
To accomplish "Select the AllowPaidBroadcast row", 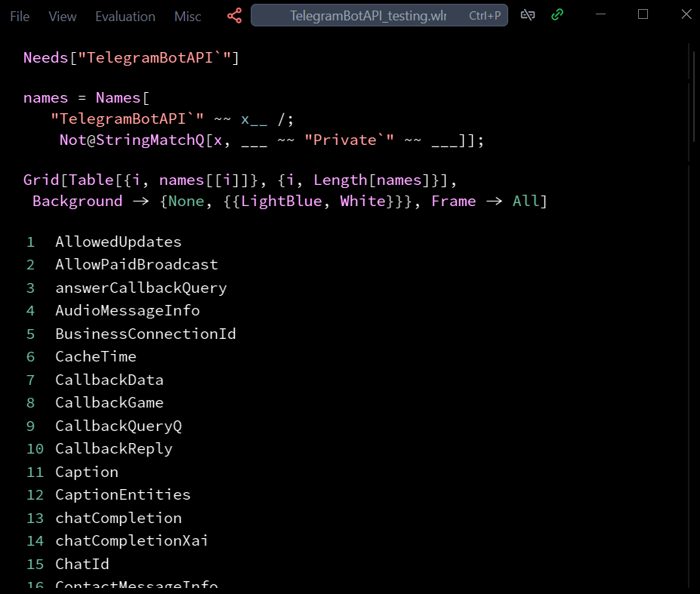I will tap(122, 265).
